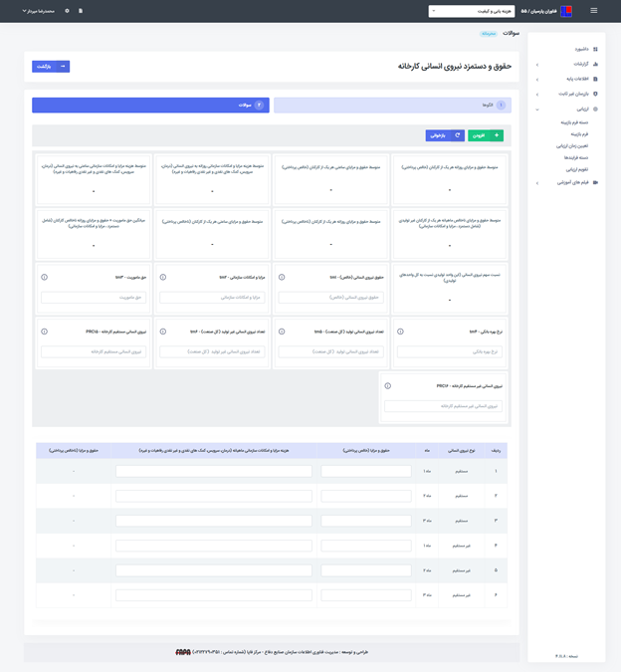The width and height of the screenshot is (621, 672).
Task: Click the فیلم های آموزشی video icon
Action: click(595, 182)
